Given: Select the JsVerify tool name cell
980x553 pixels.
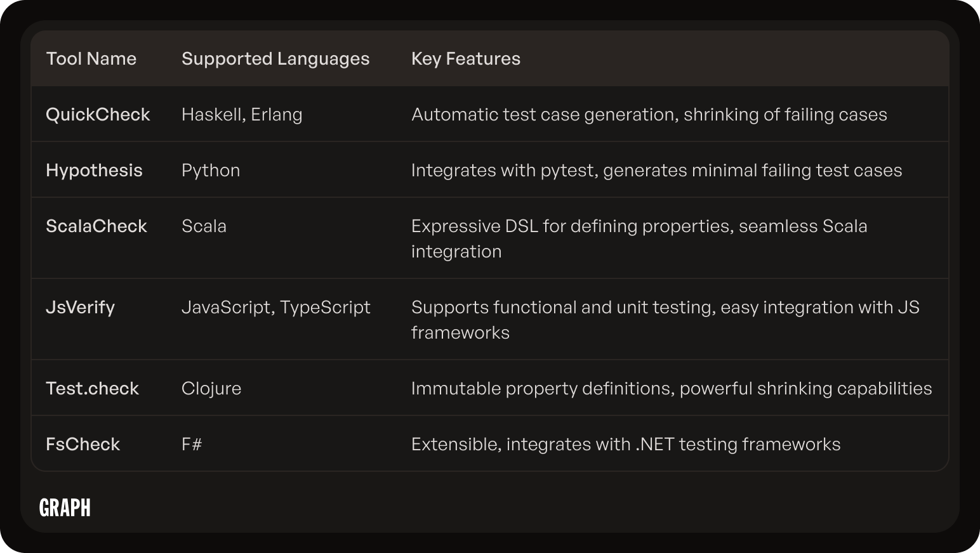Looking at the screenshot, I should click(x=81, y=308).
